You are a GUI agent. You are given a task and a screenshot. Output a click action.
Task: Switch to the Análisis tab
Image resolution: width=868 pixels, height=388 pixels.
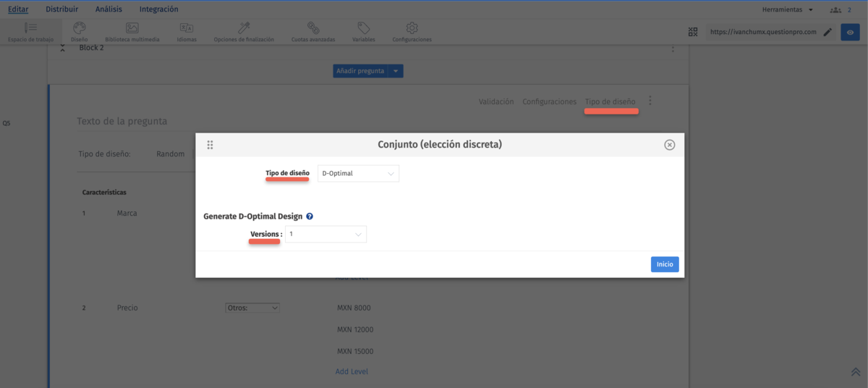tap(109, 9)
